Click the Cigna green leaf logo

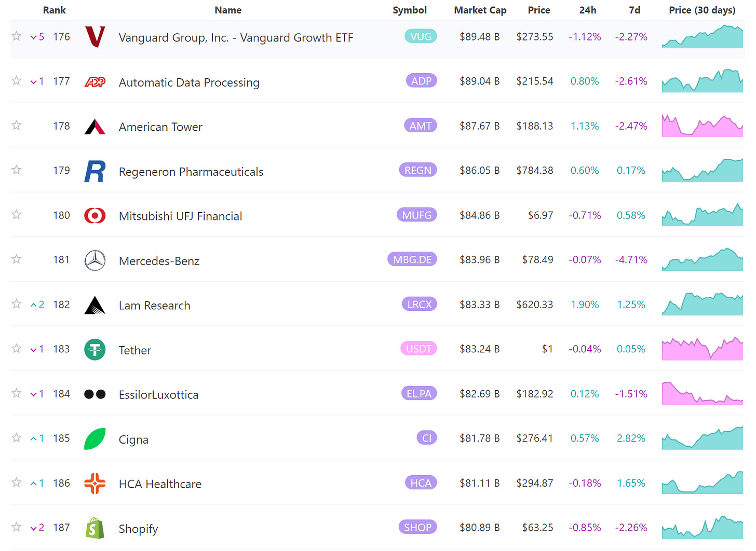pyautogui.click(x=95, y=439)
